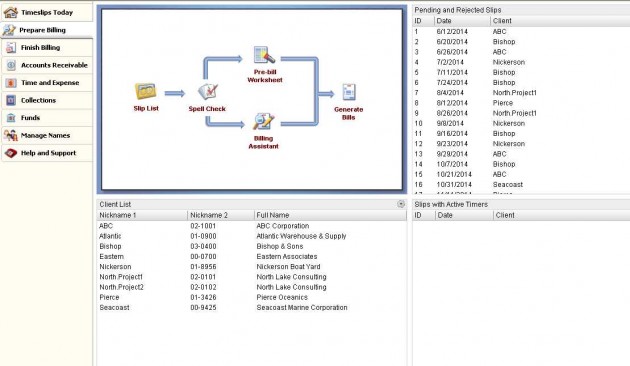The image size is (630, 366).
Task: Select the Seacoast Marine Corporation row
Action: (252, 308)
